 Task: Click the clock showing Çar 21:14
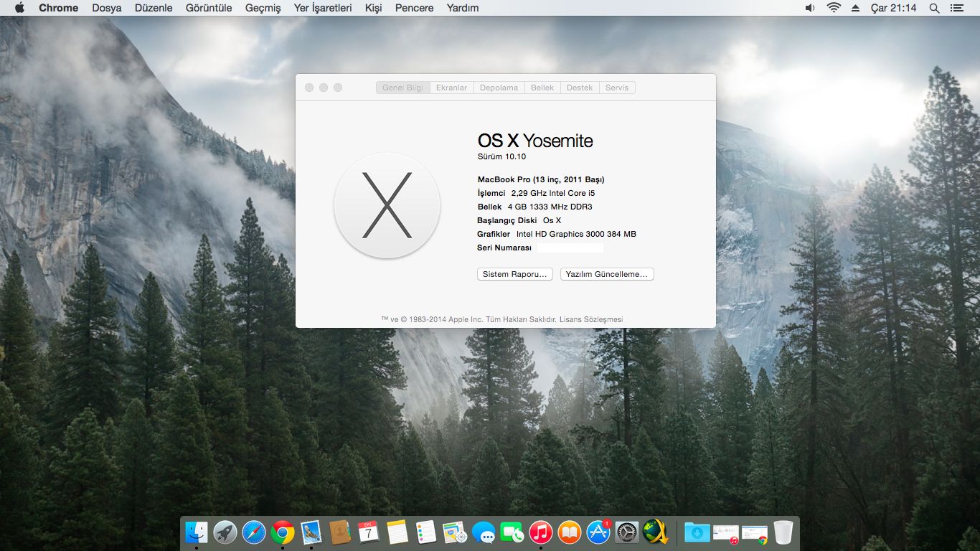click(893, 8)
